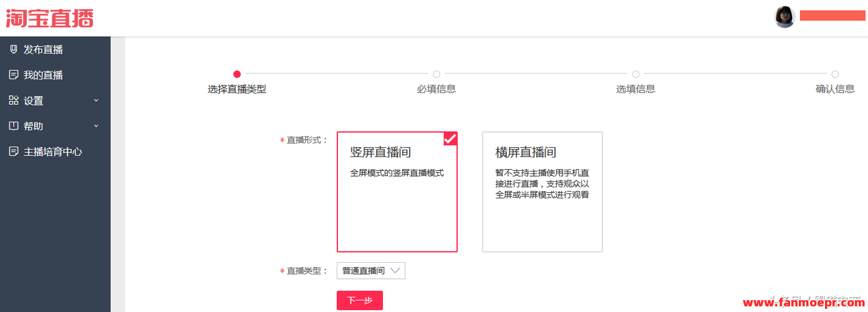
Task: Click the red checkmark on 竖屏直播间
Action: click(450, 139)
